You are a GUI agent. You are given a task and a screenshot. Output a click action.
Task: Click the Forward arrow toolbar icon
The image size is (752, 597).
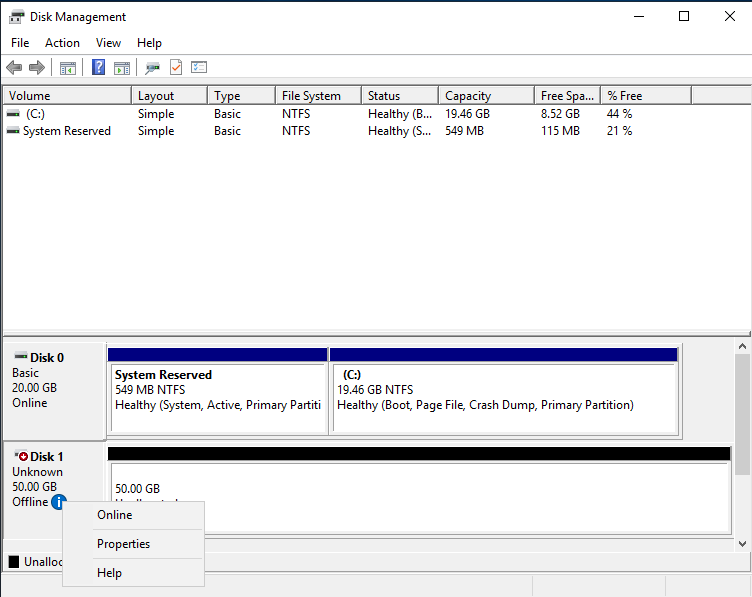[x=37, y=68]
